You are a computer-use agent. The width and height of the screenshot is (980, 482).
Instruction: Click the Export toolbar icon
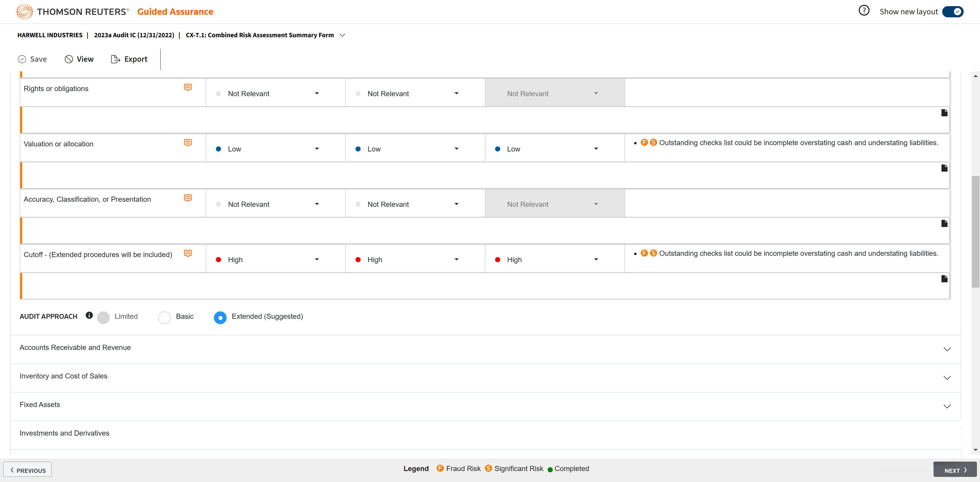pyautogui.click(x=115, y=59)
